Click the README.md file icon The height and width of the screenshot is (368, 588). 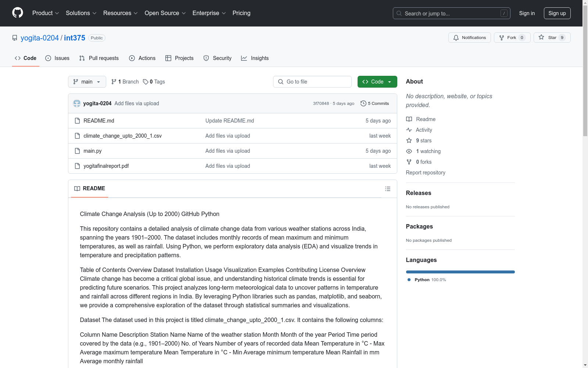[x=77, y=121]
